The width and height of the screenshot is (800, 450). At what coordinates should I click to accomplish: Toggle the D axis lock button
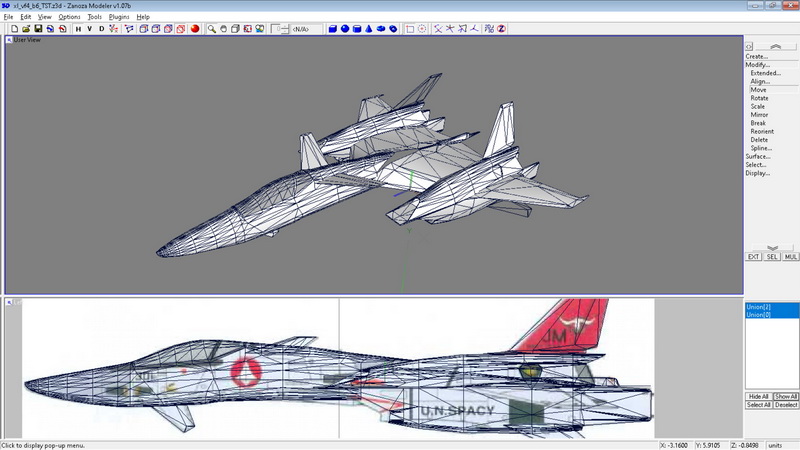pos(102,29)
